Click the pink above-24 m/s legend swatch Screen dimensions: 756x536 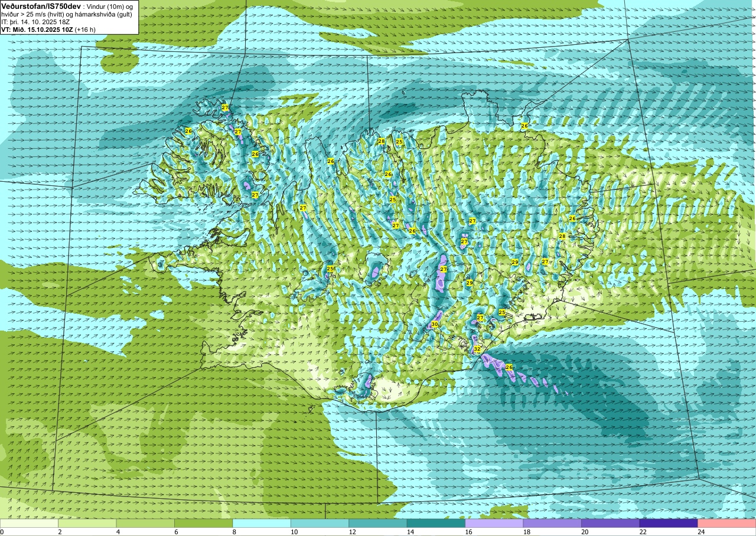[x=726, y=523]
